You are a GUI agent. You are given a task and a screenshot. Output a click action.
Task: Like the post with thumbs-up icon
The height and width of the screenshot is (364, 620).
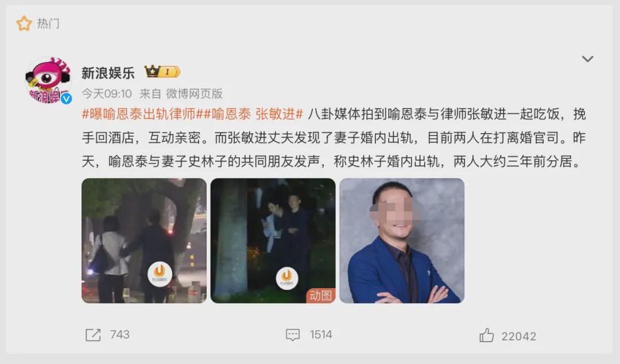pos(486,335)
